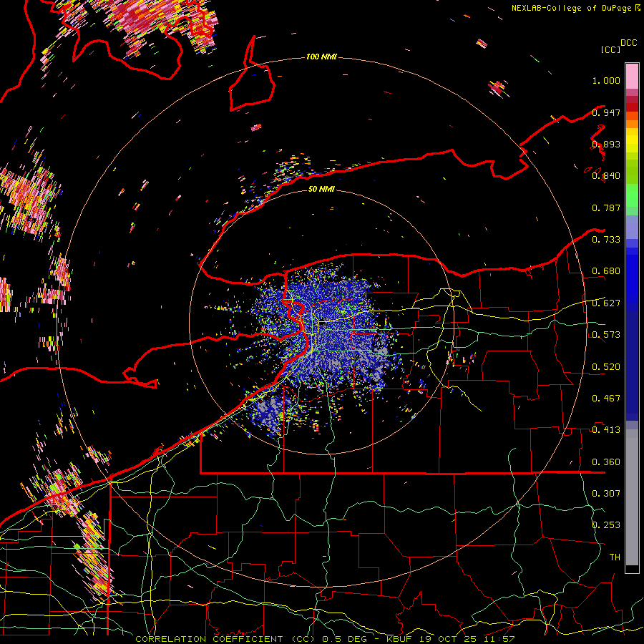Click the 0.787 scale value
The width and height of the screenshot is (644, 644).
point(606,208)
